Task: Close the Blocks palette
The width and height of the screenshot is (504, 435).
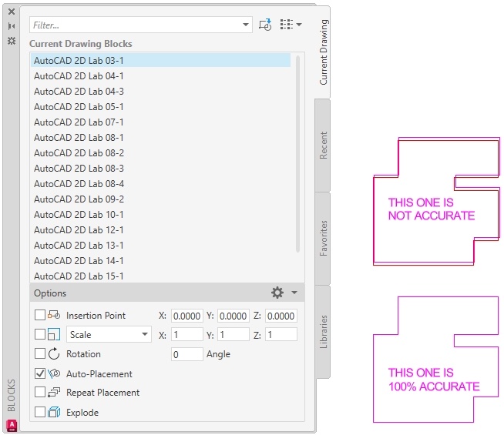Action: pos(12,12)
